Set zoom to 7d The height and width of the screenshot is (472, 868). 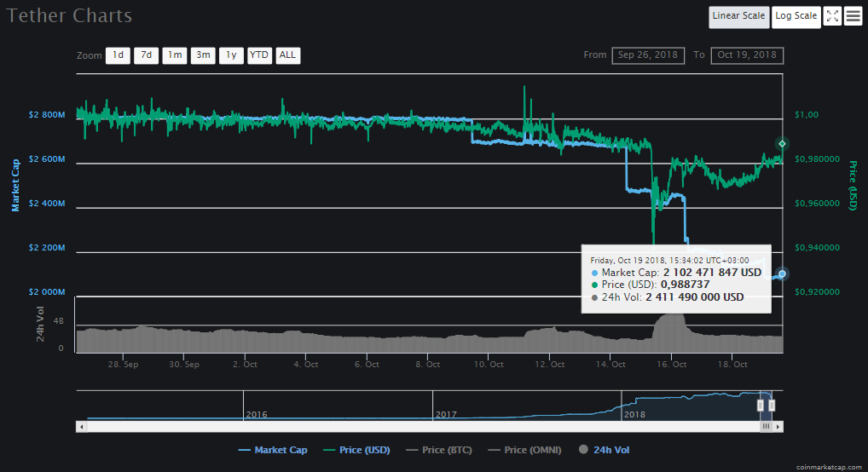(146, 55)
